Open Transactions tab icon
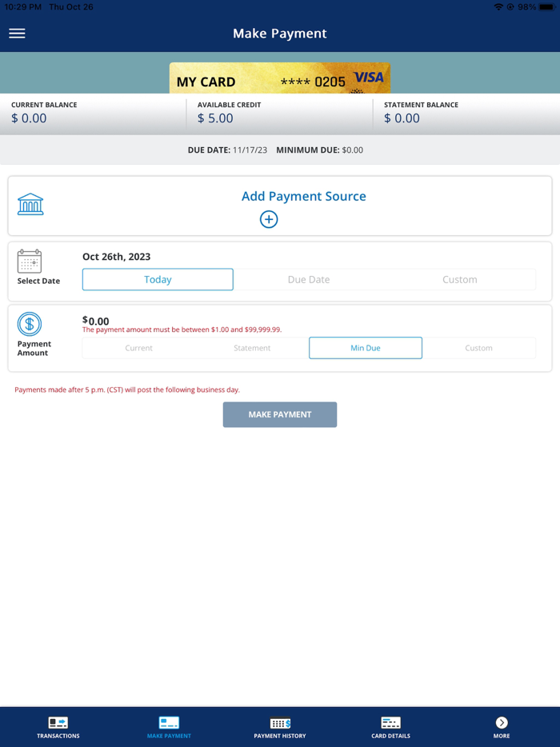The width and height of the screenshot is (560, 747). point(58,723)
